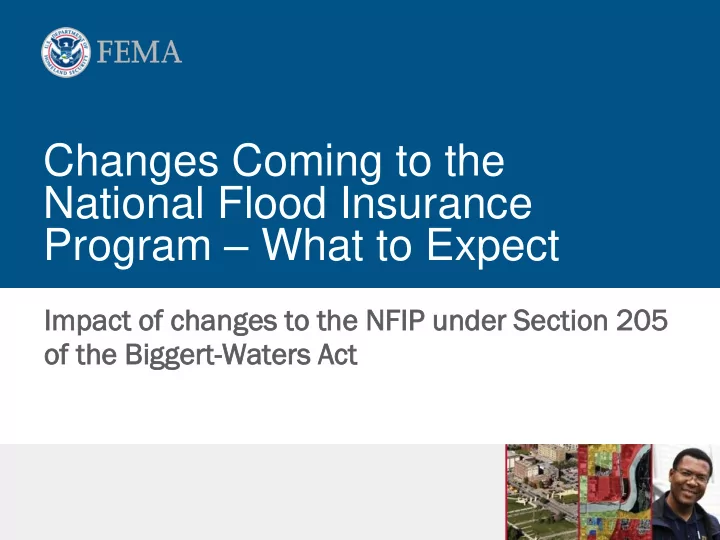Click the Homeland Security seal emblem
Screen dimensions: 720x540
pyautogui.click(x=65, y=52)
